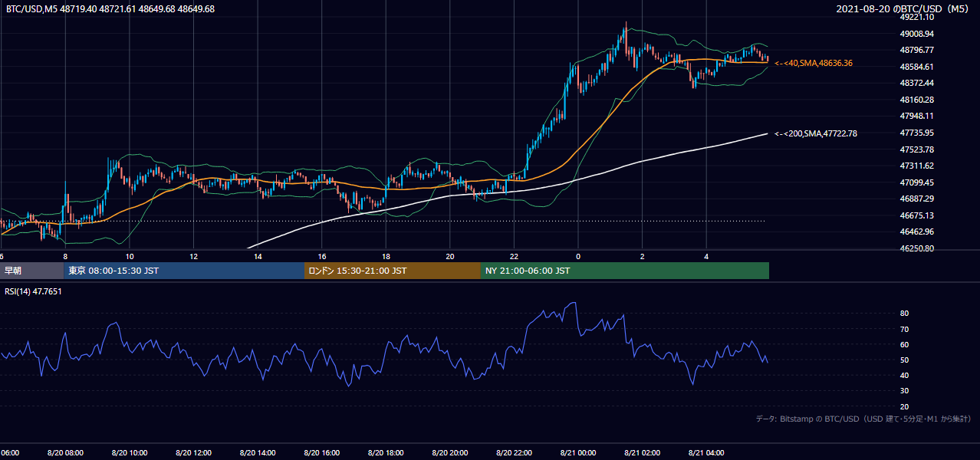Click the hour tick 22 under the price chart
980x460 pixels.
514,256
